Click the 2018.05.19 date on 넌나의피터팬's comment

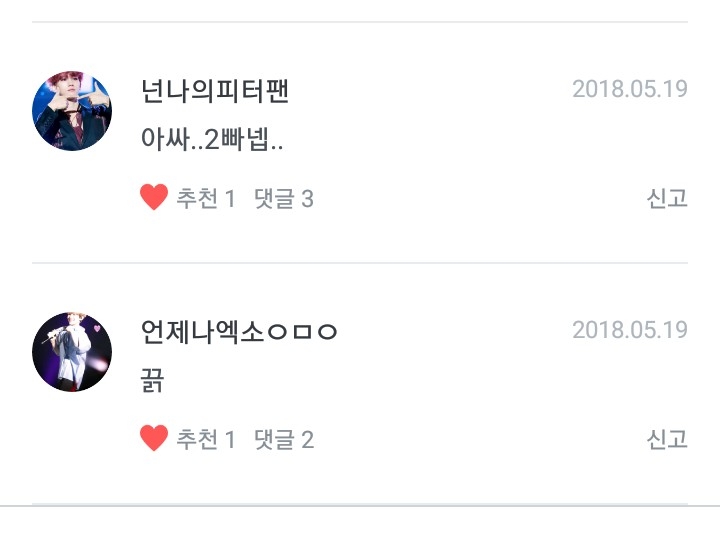(630, 89)
